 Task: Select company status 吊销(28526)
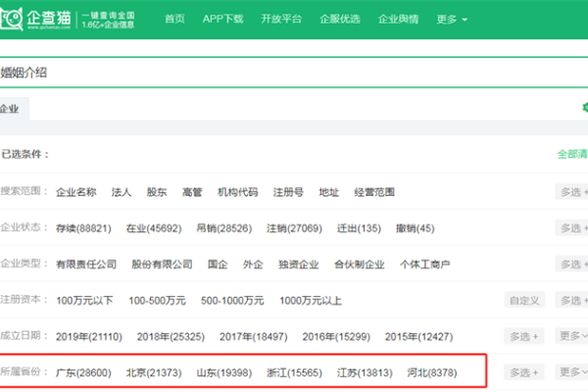tap(224, 228)
